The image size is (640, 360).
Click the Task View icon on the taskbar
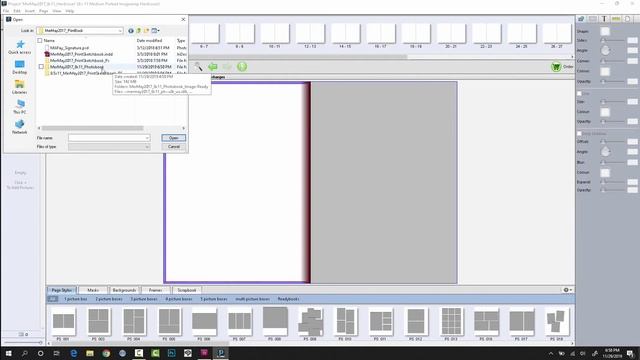(57, 353)
